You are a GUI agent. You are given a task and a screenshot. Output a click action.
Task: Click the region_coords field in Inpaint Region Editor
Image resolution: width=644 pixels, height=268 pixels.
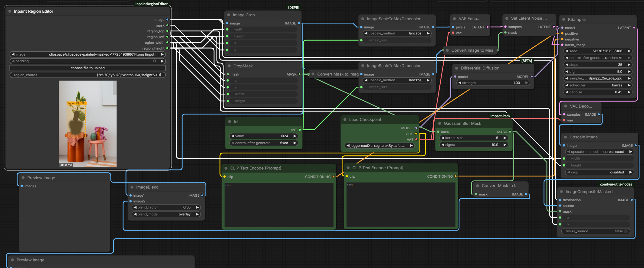[88, 75]
